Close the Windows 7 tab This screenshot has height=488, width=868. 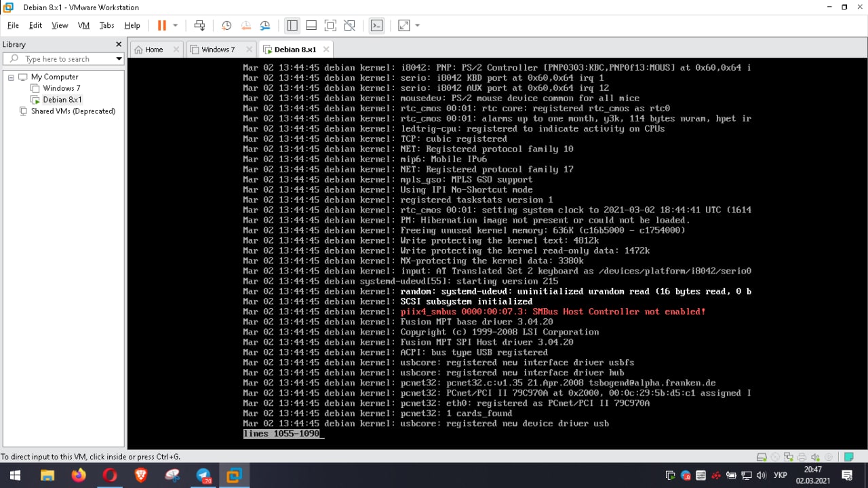(x=249, y=50)
